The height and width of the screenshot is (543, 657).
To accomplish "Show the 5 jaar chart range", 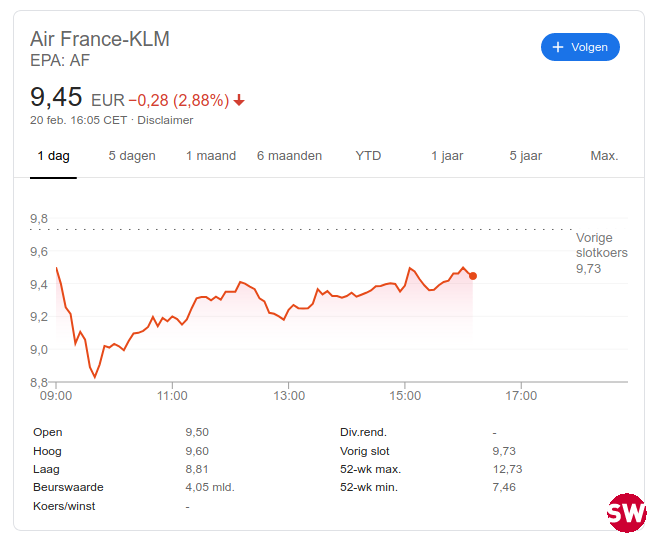I will click(525, 156).
